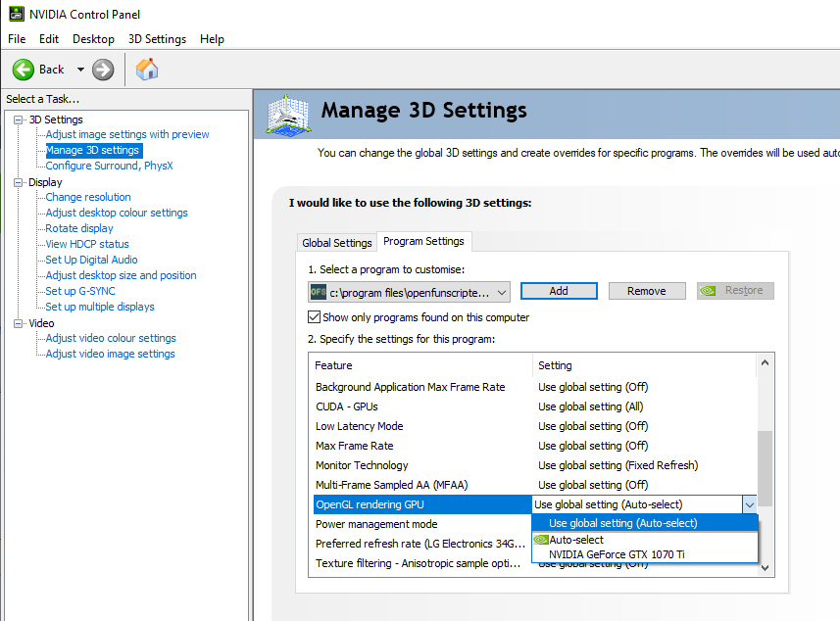Click the settings list scrollbar thumb

[x=765, y=468]
